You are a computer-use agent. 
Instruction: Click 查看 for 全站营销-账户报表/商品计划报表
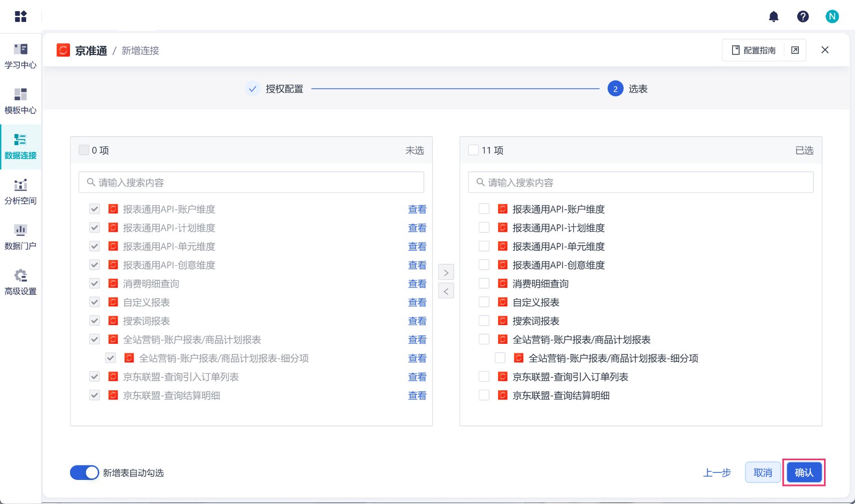tap(417, 340)
